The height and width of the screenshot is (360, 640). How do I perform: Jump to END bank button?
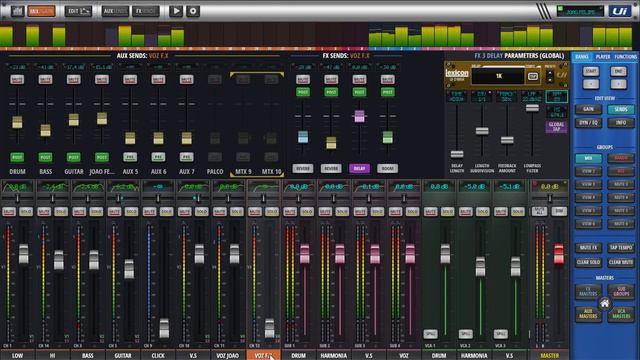(618, 71)
